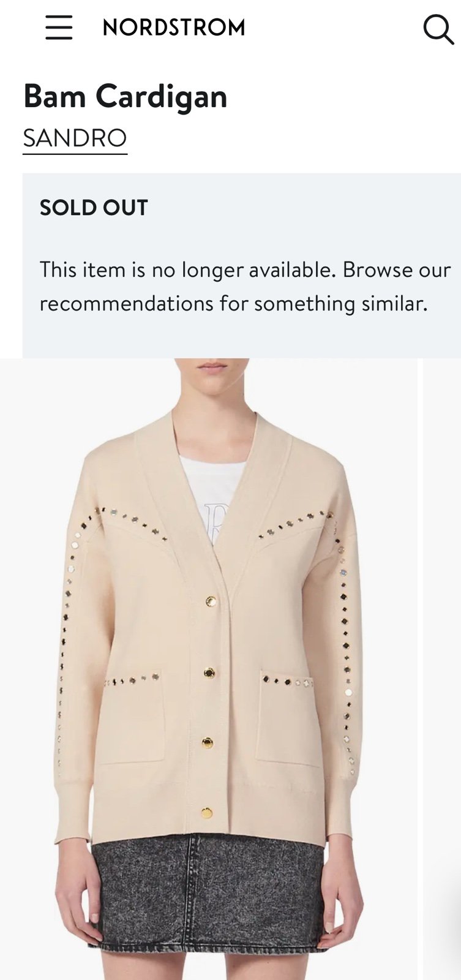Select the Bam Cardigan product title

tap(125, 96)
